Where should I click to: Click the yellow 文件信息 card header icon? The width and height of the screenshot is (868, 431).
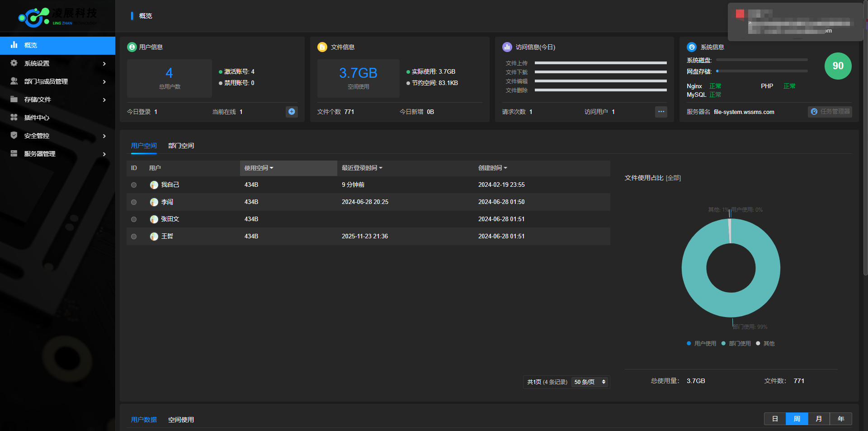point(322,47)
